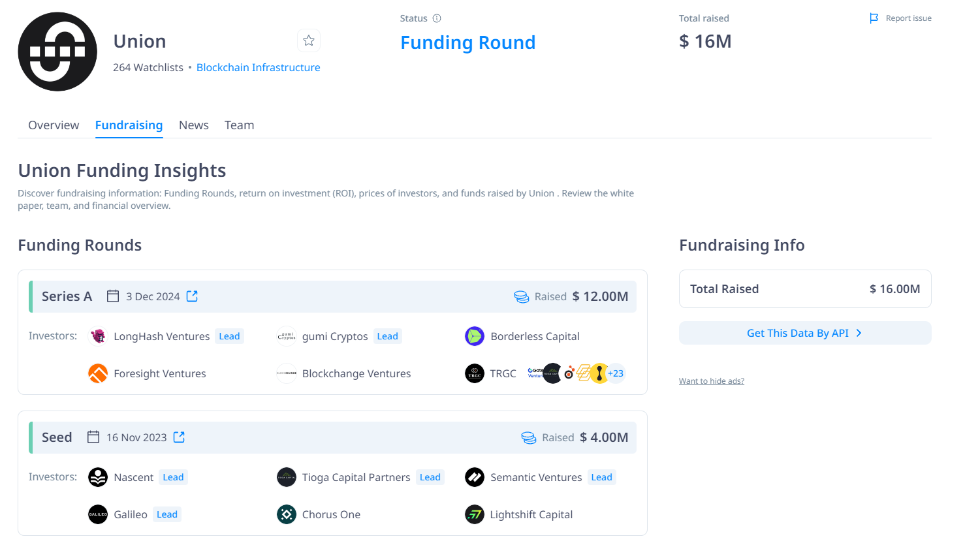The width and height of the screenshot is (980, 545).
Task: Click the Report issue flag icon
Action: [874, 18]
